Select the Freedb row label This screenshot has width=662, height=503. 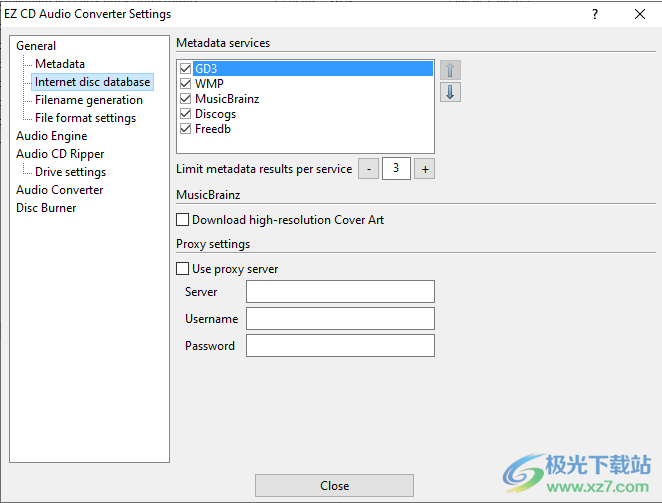point(213,129)
